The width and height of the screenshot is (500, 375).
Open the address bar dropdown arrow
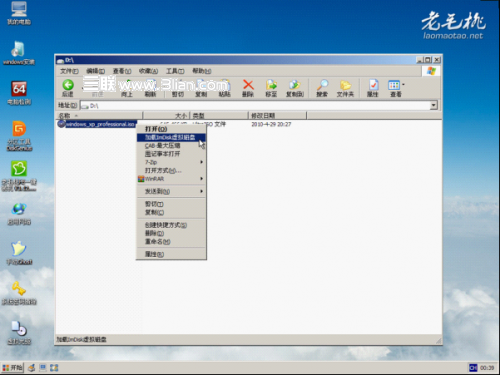[x=433, y=106]
